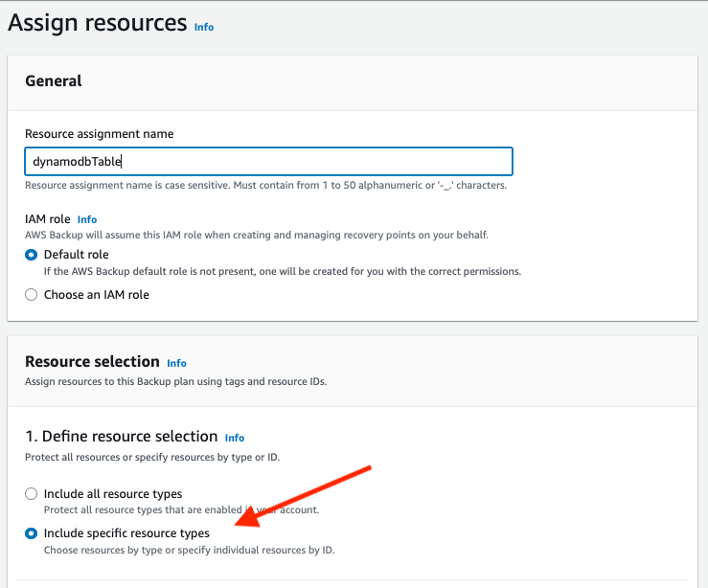Click the Include specific resource types label text
Image resolution: width=708 pixels, height=588 pixels.
click(126, 533)
